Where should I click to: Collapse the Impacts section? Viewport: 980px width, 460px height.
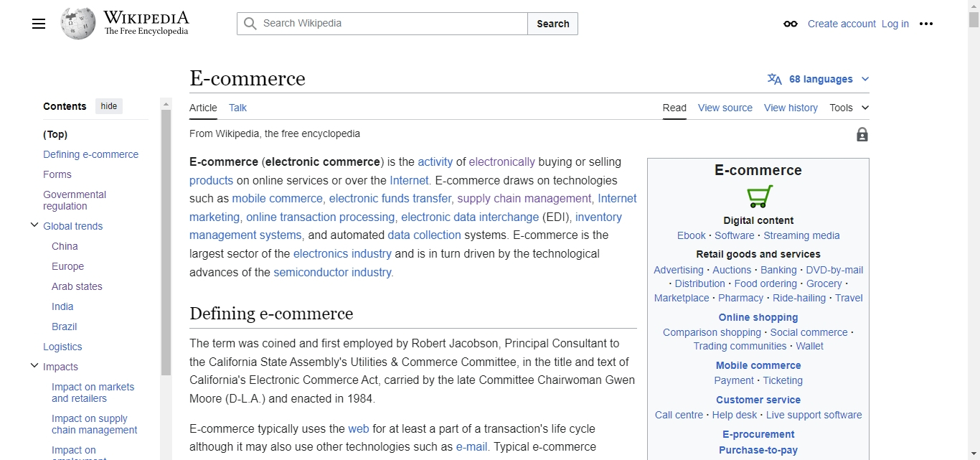tap(34, 366)
